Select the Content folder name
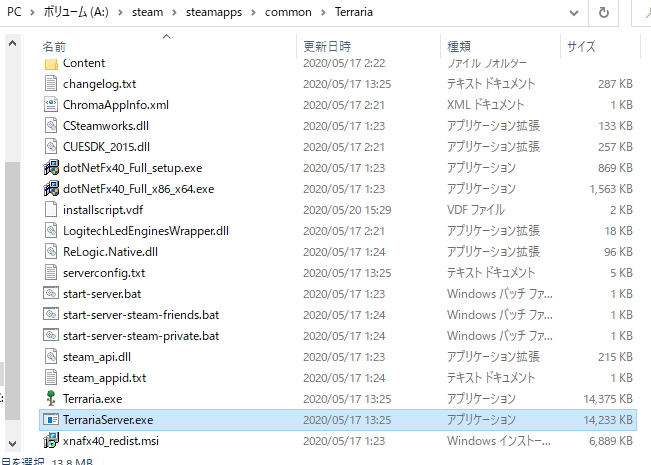The image size is (651, 465). [84, 63]
